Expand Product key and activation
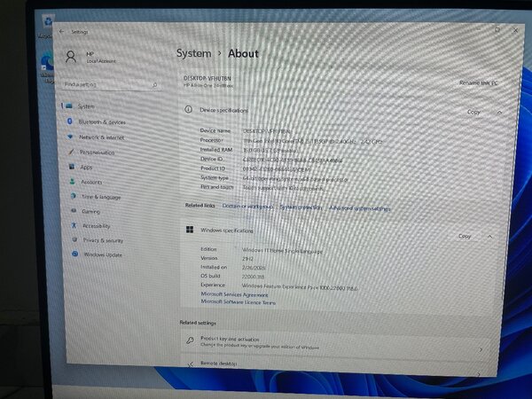The width and height of the screenshot is (532, 399). click(481, 343)
